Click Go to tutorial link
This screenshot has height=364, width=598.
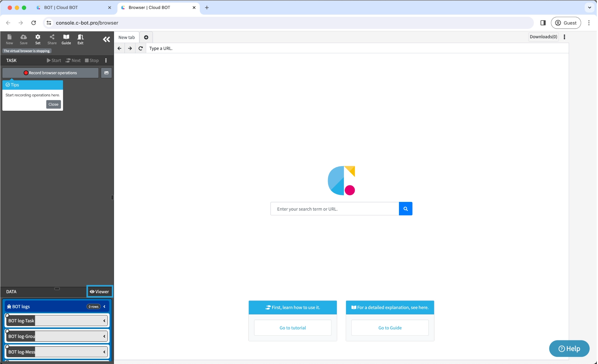tap(292, 328)
